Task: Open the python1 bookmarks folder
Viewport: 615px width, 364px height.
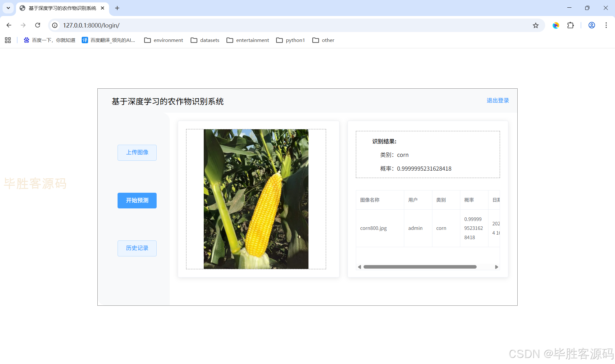Action: (x=291, y=40)
